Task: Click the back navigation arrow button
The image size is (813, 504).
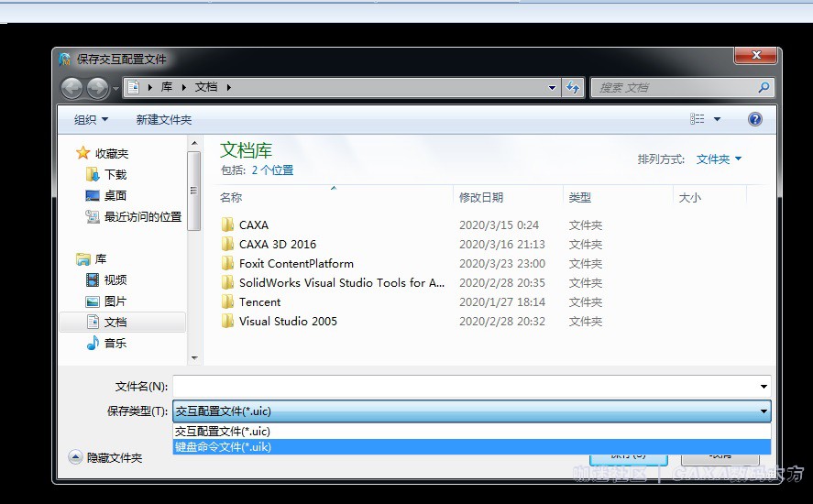Action: point(71,88)
